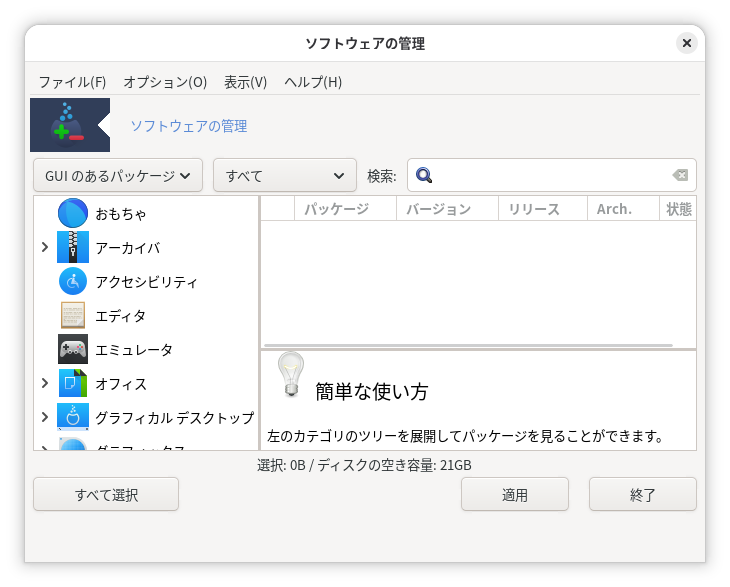730x587 pixels.
Task: Select the エミュレータ category row
Action: click(146, 349)
